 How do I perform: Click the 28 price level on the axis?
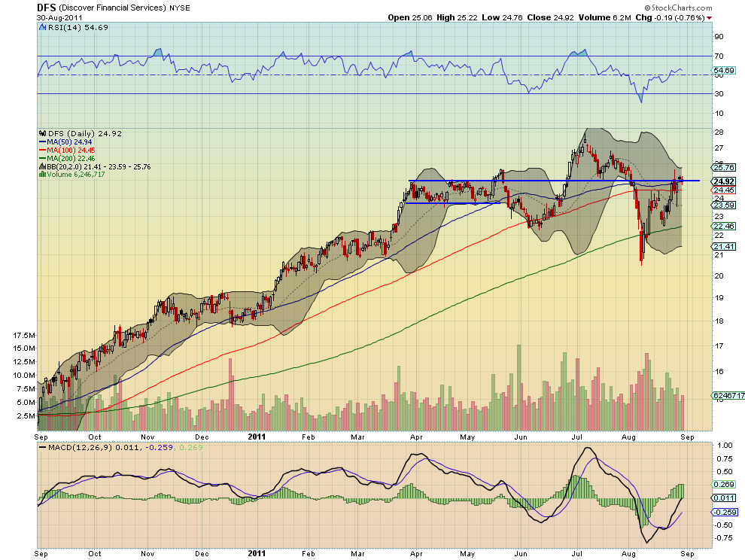pyautogui.click(x=719, y=132)
